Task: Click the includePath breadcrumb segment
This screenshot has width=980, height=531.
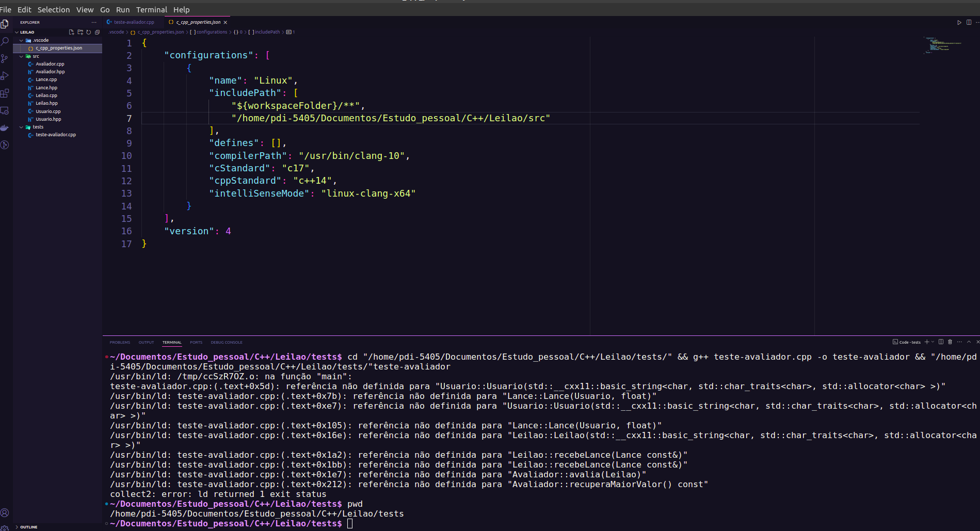Action: point(267,32)
